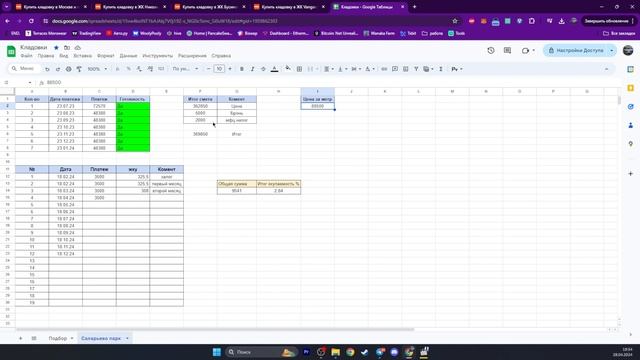This screenshot has height=360, width=640.
Task: Decrease font size with minus
Action: (209, 69)
